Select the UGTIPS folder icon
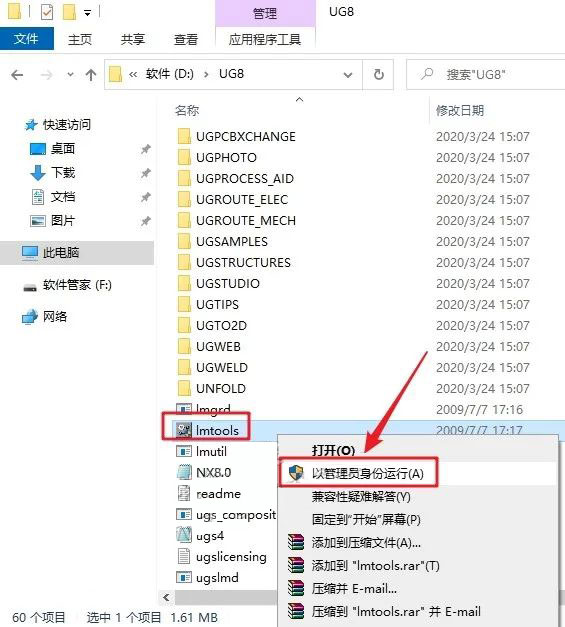Viewport: 565px width, 627px height. coord(184,304)
